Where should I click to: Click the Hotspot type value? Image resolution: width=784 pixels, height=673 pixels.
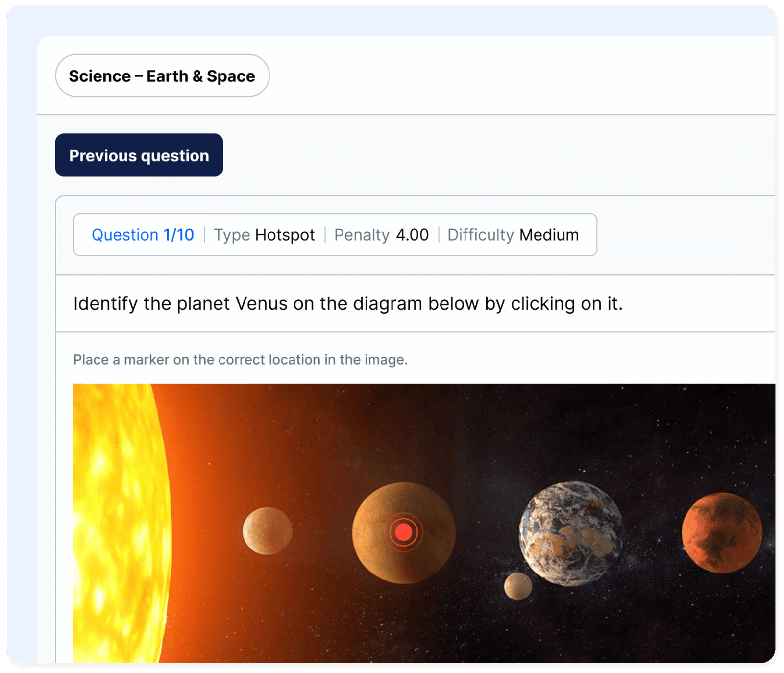click(285, 235)
